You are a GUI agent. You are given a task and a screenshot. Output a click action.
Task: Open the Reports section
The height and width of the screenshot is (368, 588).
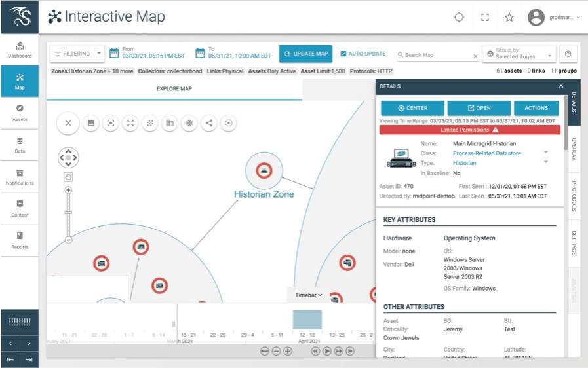click(x=20, y=241)
